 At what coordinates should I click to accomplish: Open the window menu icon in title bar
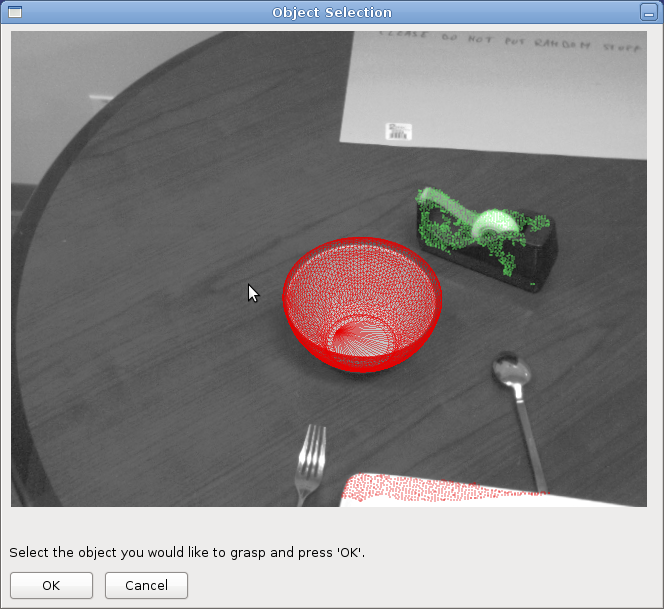[15, 12]
